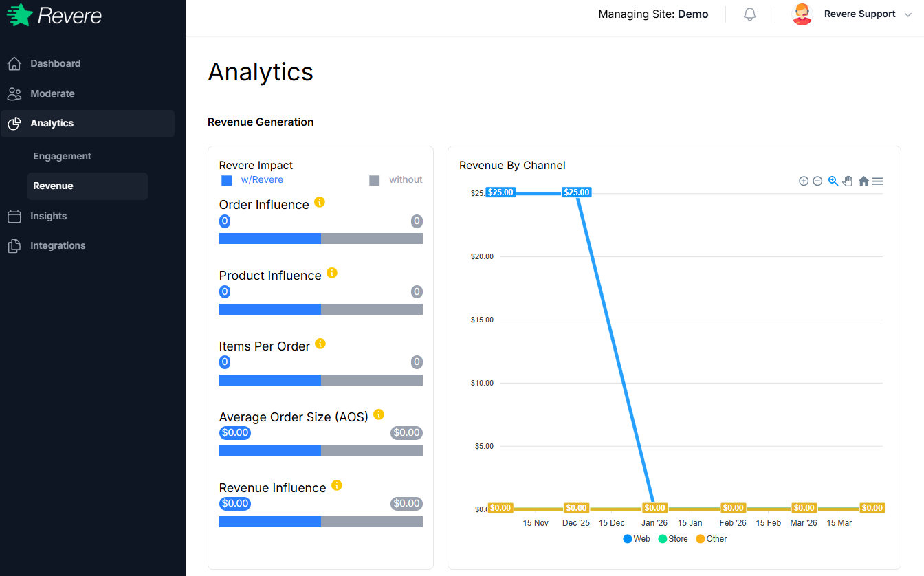This screenshot has height=576, width=924.
Task: Activate the panning hand tool
Action: [848, 181]
